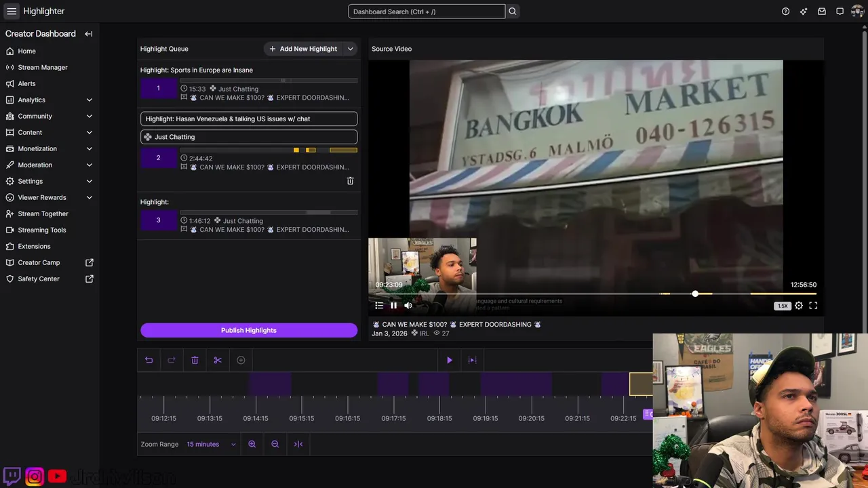868x488 pixels.
Task: Click the fit-to-selection zoom icon
Action: (x=298, y=444)
